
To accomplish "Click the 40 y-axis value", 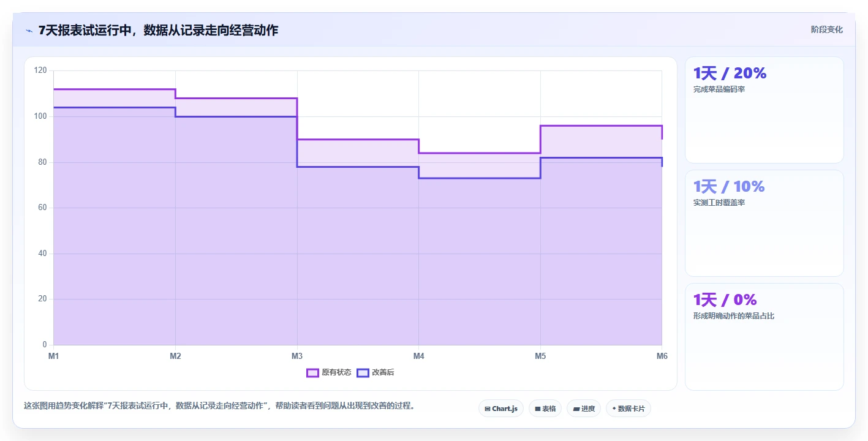I will (42, 254).
